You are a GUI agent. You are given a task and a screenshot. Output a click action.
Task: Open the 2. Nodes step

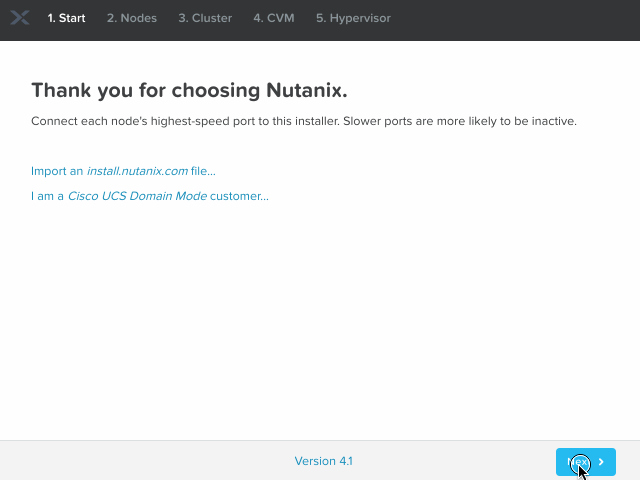[131, 18]
